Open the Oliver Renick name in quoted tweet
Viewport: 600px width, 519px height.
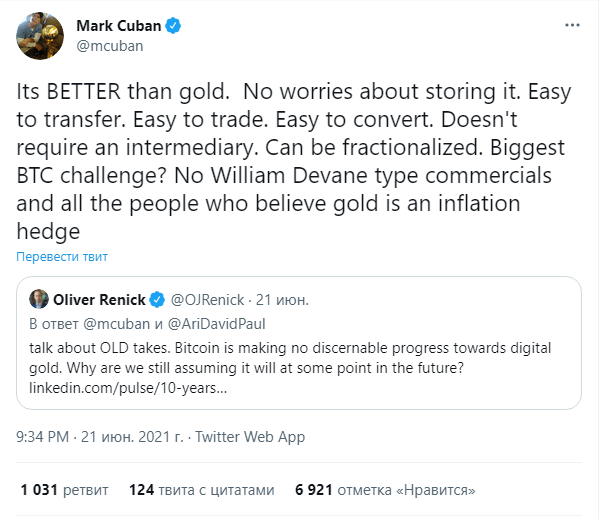point(99,300)
